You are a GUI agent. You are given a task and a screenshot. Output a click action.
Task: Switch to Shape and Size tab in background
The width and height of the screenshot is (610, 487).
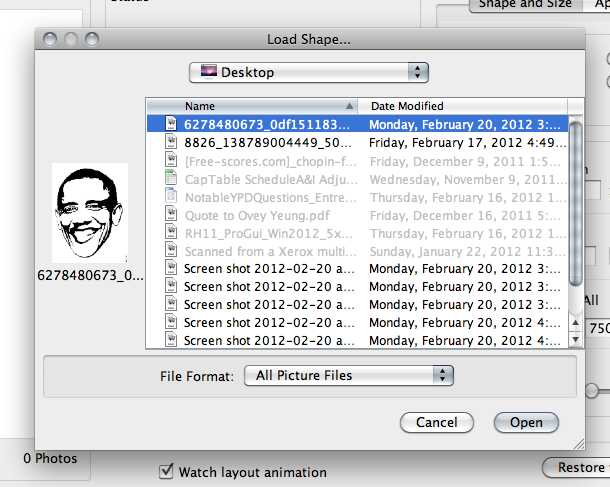click(x=525, y=5)
